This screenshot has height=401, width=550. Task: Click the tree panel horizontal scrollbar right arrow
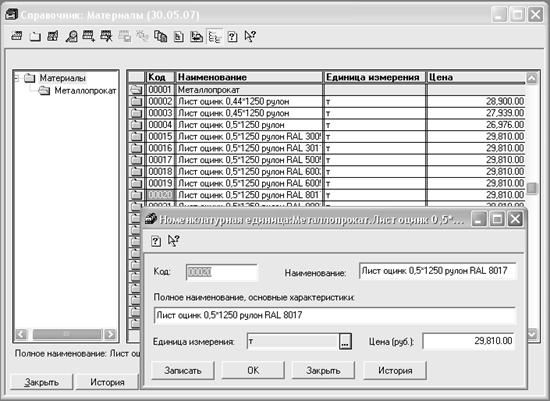click(110, 334)
